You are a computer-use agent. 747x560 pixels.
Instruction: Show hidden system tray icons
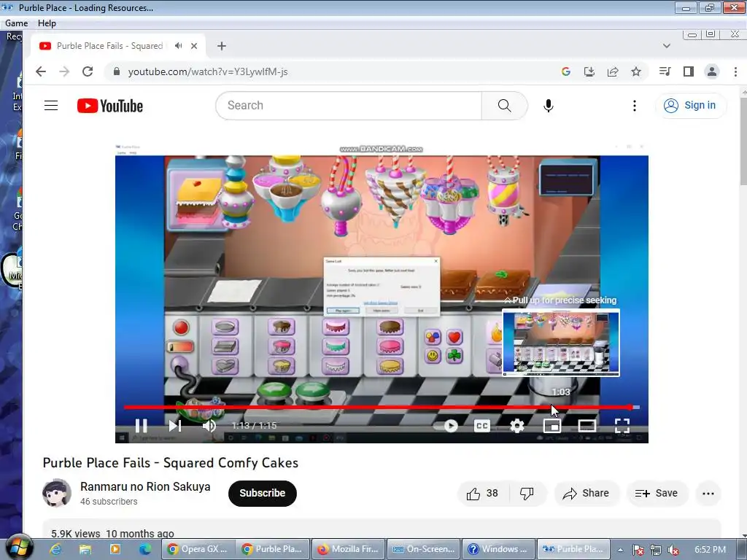pyautogui.click(x=620, y=550)
